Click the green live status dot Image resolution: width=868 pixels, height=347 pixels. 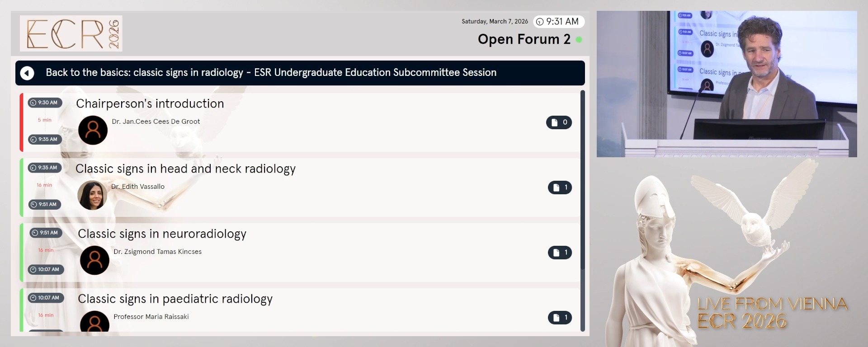[579, 40]
